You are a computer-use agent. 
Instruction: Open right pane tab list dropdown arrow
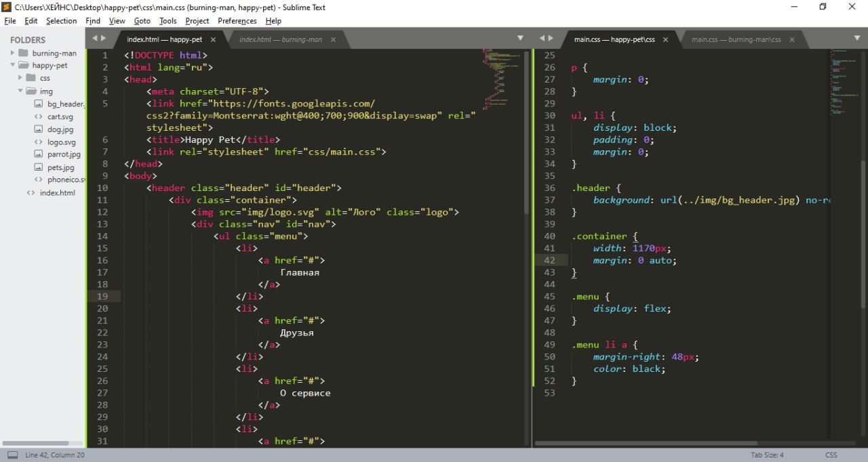856,39
